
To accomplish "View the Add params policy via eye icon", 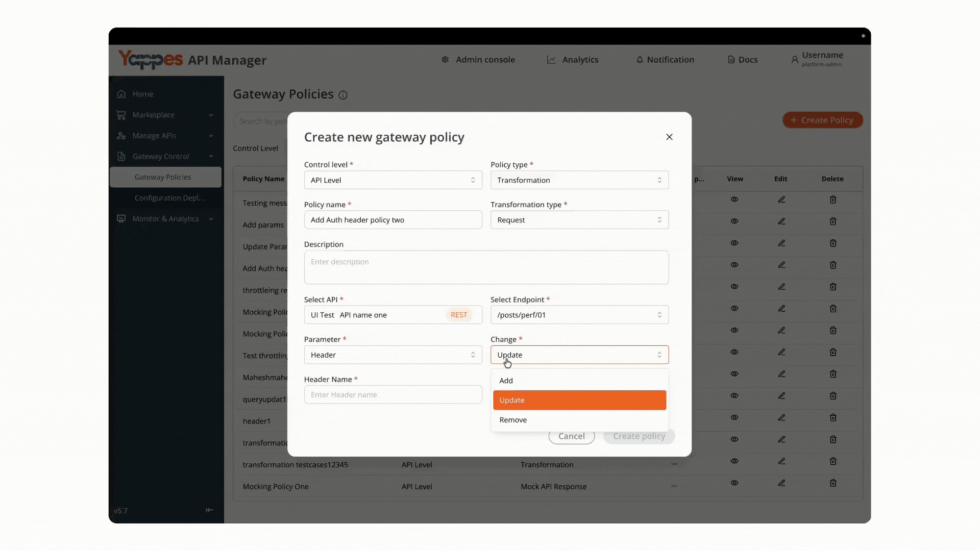I will tap(734, 221).
